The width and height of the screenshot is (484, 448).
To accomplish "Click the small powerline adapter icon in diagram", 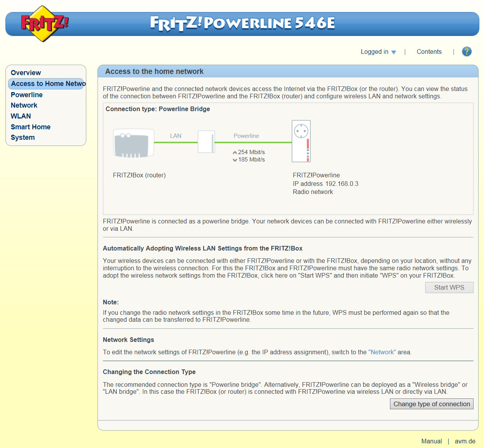I will (x=206, y=142).
